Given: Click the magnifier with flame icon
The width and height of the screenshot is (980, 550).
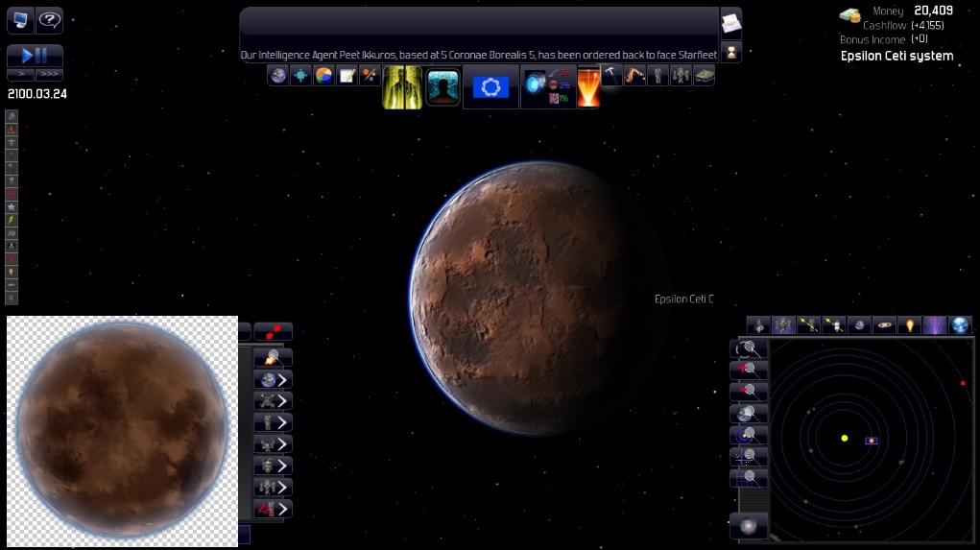Looking at the screenshot, I should (274, 357).
